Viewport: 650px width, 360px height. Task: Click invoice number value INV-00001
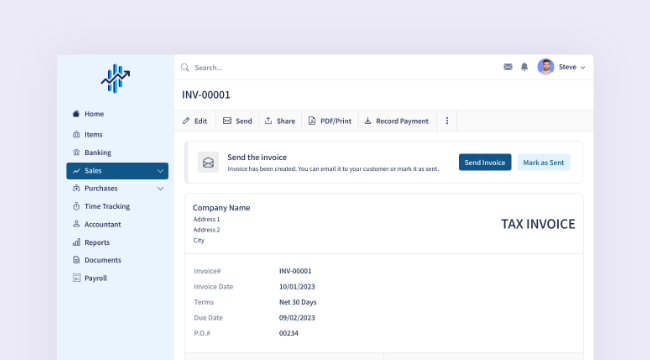(295, 271)
